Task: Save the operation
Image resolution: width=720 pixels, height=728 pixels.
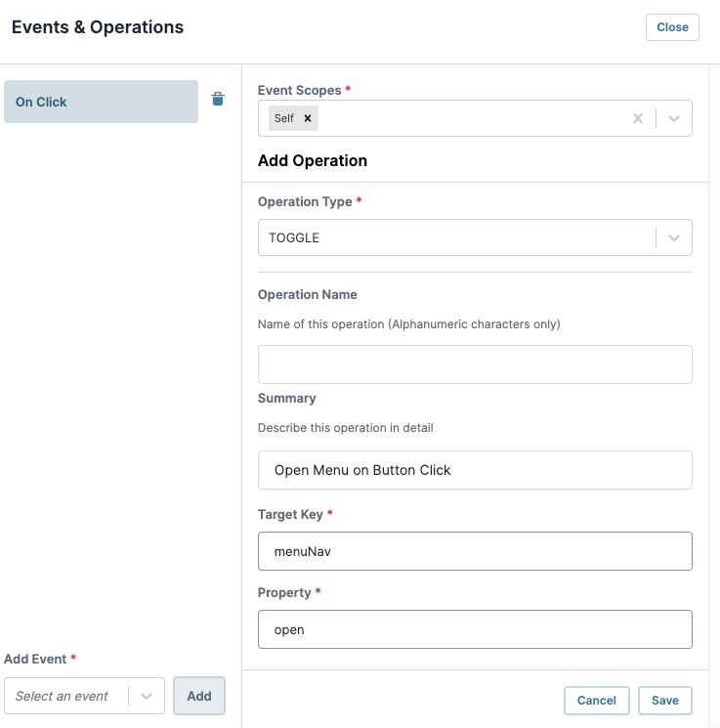Action: (664, 700)
